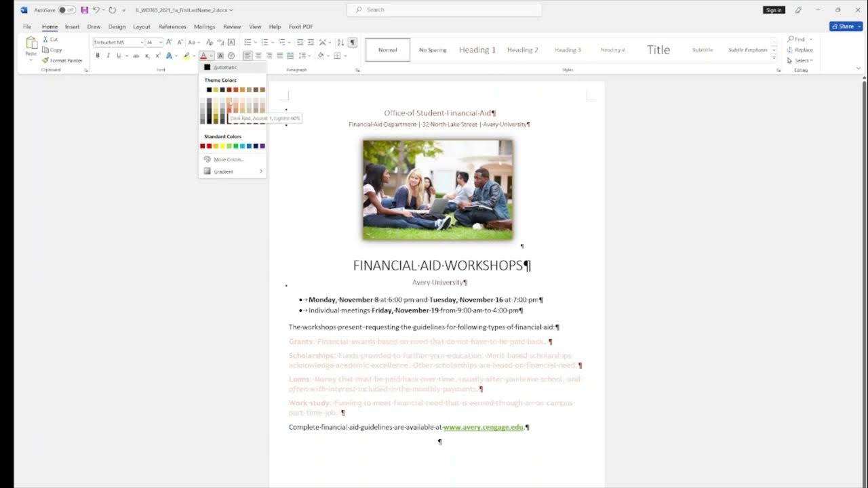Center align the paragraph
The width and height of the screenshot is (868, 488).
pyautogui.click(x=258, y=56)
